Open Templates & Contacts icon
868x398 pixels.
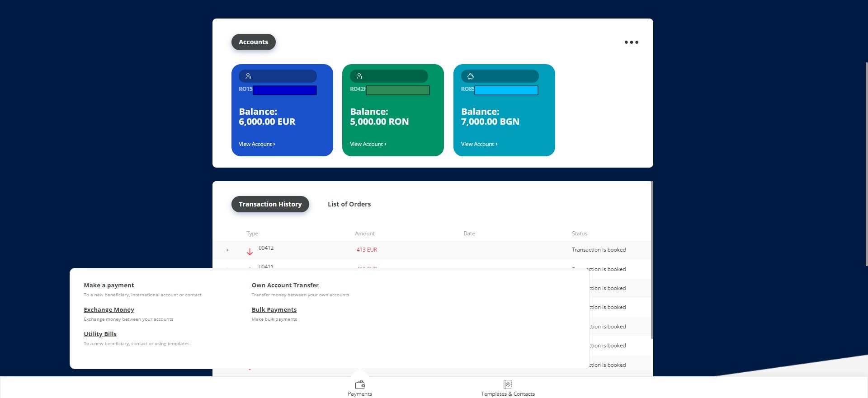pyautogui.click(x=508, y=384)
